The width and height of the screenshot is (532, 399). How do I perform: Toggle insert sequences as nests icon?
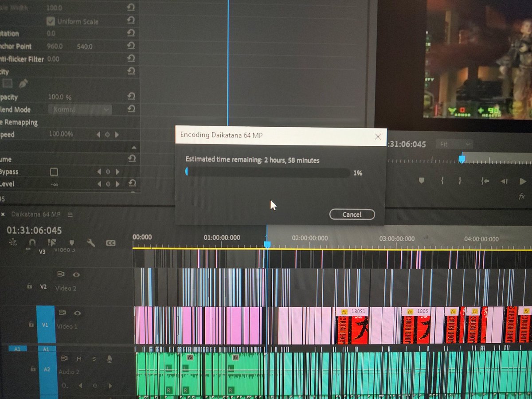(x=12, y=242)
